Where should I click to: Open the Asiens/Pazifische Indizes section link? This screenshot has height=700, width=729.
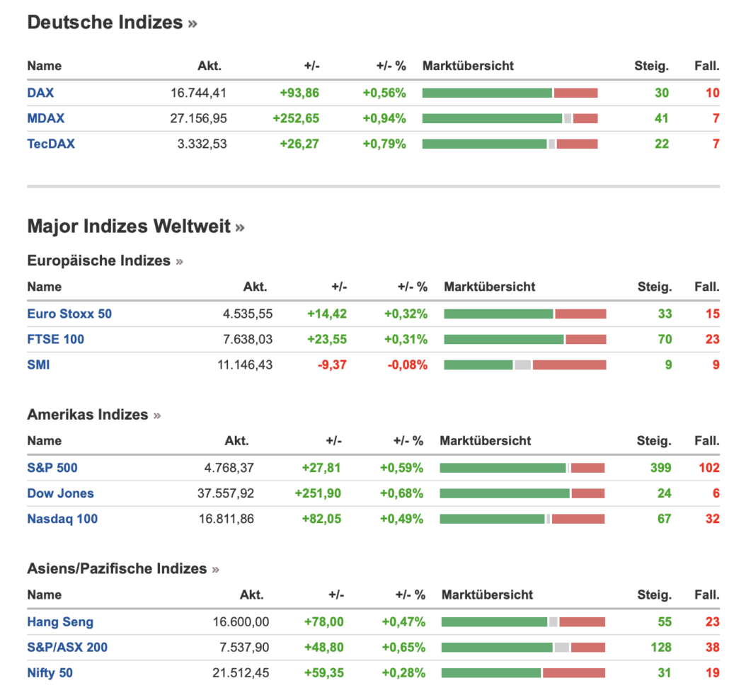click(123, 568)
